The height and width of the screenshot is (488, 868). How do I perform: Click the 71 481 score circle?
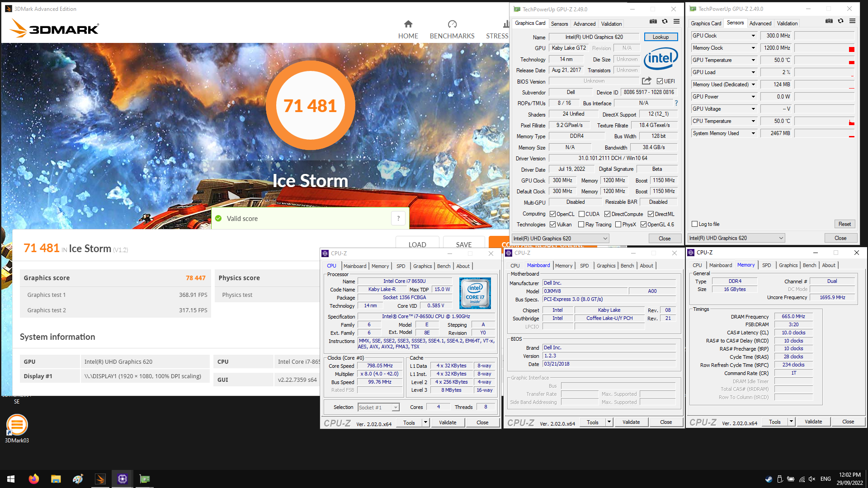point(310,105)
